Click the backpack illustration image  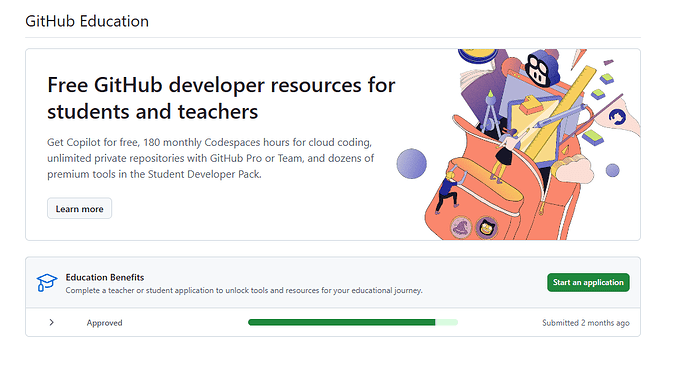(x=518, y=144)
